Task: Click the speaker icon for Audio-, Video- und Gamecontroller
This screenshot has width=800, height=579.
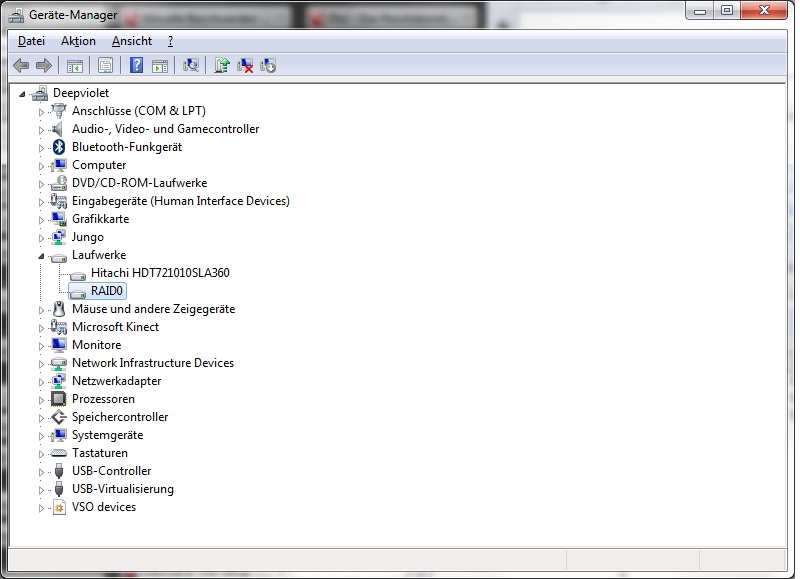Action: [58, 129]
